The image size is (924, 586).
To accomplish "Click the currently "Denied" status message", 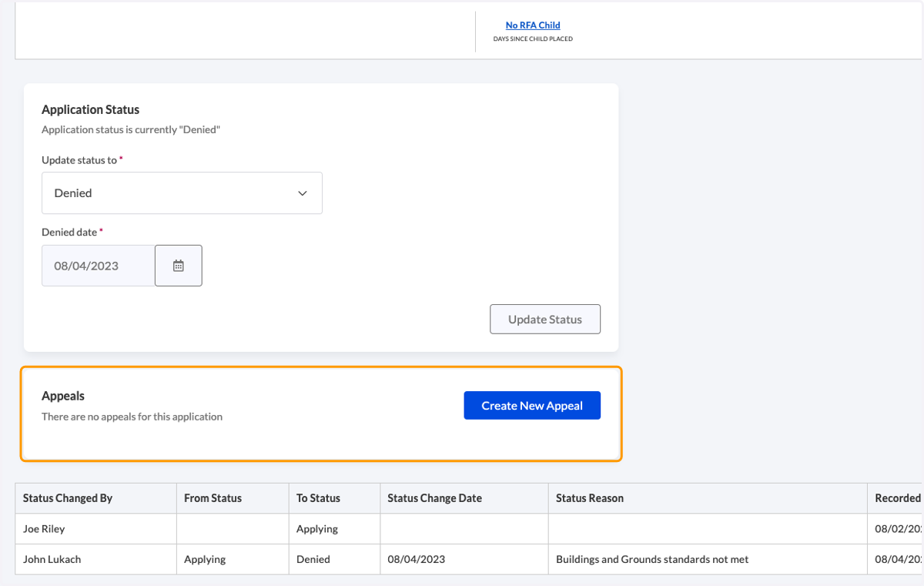I will (x=131, y=129).
